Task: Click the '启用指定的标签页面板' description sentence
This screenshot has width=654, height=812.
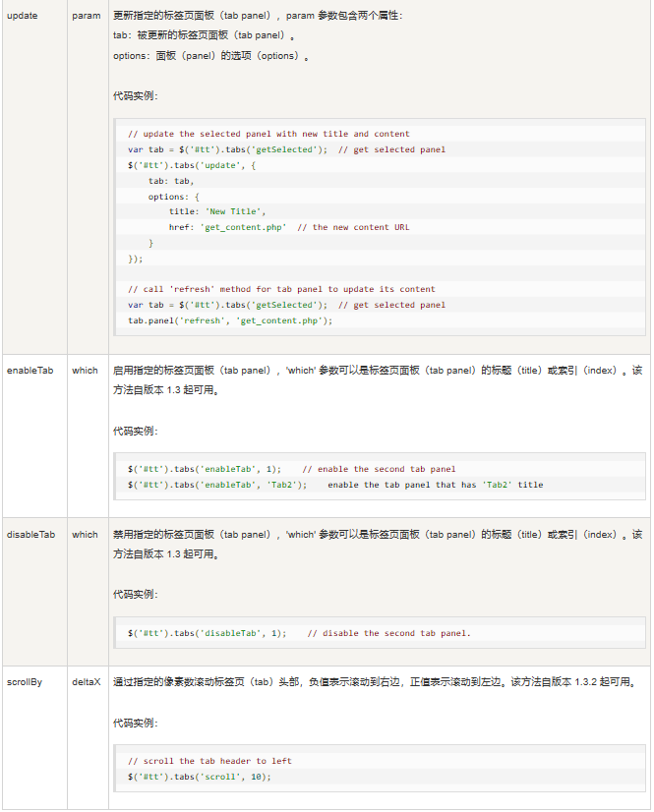Action: [x=378, y=380]
